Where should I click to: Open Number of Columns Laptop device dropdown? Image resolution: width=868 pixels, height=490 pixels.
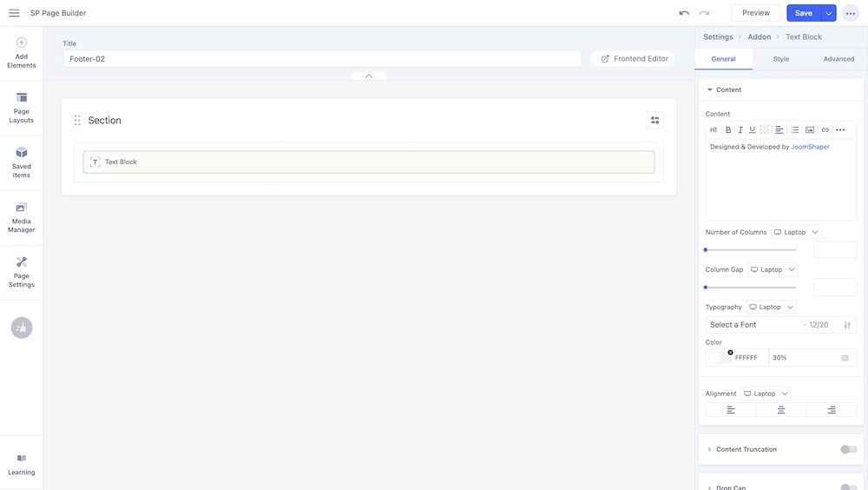pos(796,232)
